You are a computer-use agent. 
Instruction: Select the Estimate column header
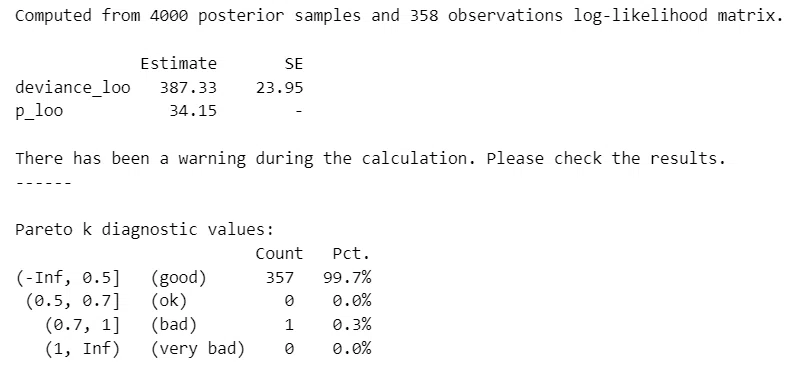click(178, 64)
